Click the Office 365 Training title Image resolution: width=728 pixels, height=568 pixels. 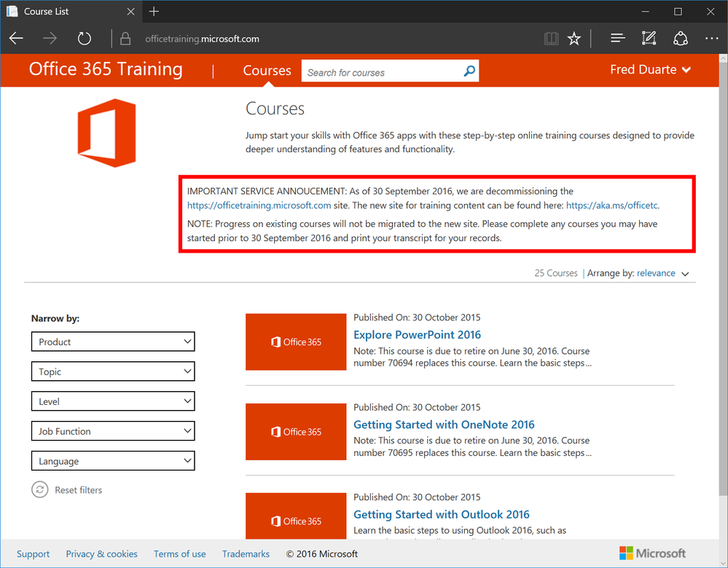pos(106,69)
